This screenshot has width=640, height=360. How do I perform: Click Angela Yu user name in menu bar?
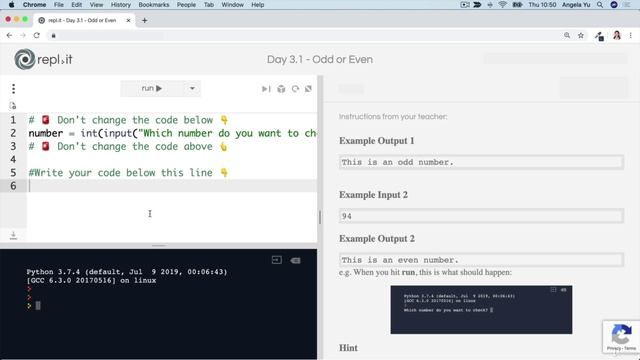click(x=576, y=5)
